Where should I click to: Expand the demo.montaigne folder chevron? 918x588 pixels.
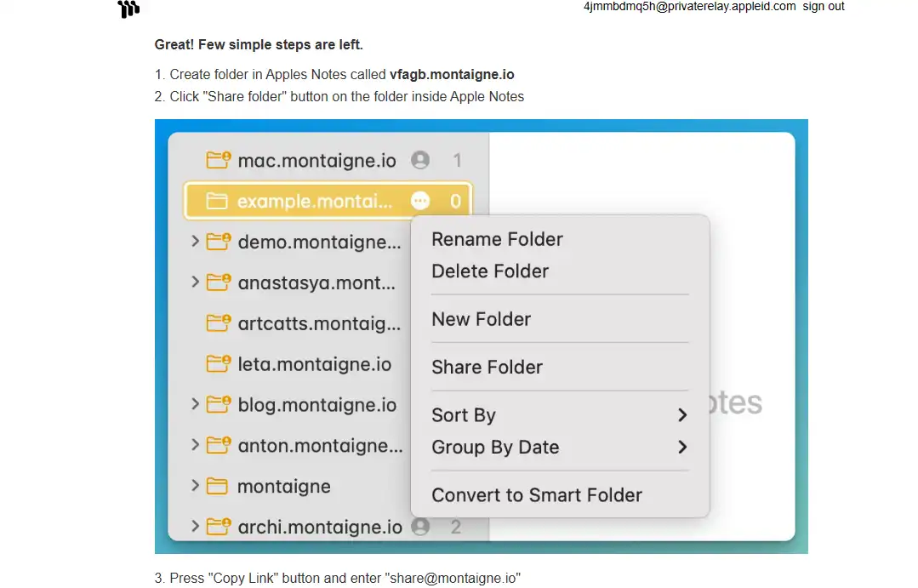pyautogui.click(x=196, y=242)
